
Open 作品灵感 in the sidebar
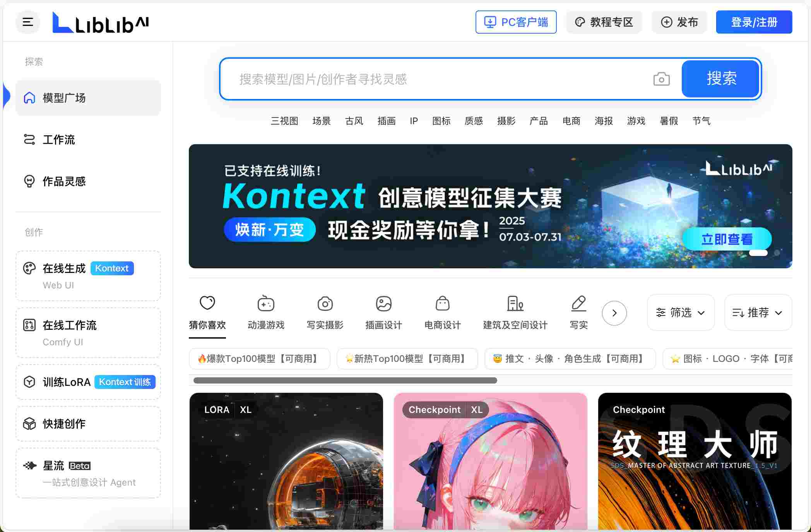point(64,181)
